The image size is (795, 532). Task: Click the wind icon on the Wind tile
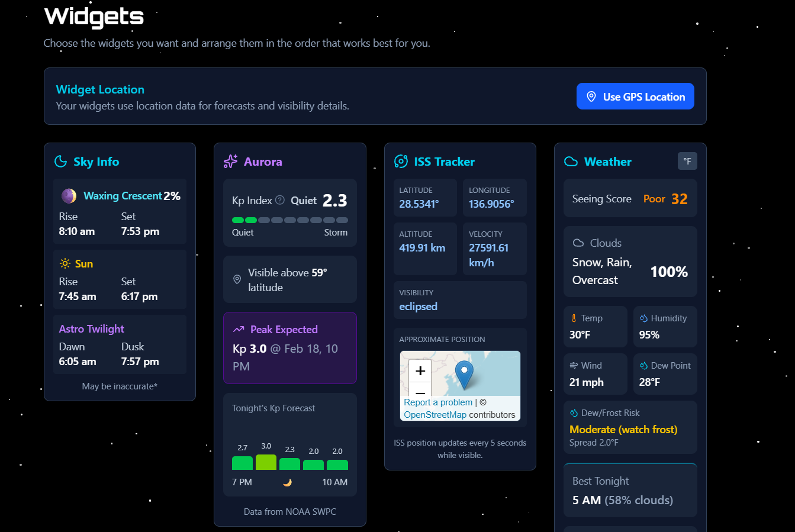[x=574, y=365]
